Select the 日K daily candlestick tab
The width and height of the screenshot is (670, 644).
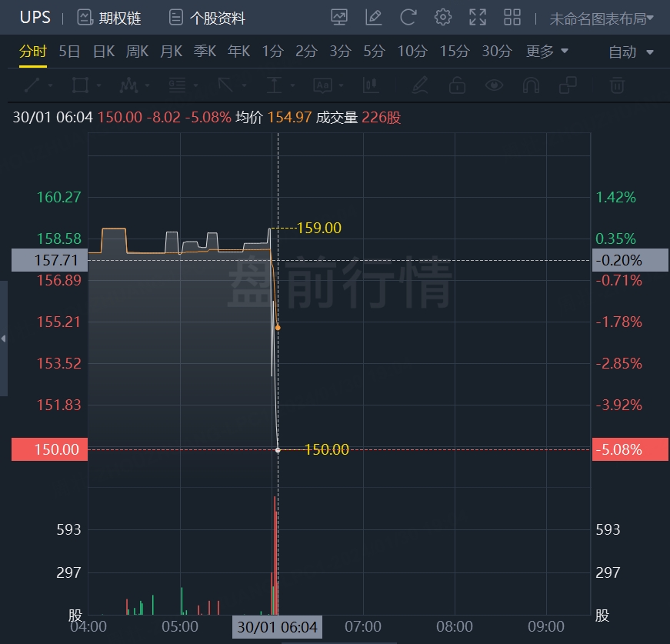(x=104, y=52)
